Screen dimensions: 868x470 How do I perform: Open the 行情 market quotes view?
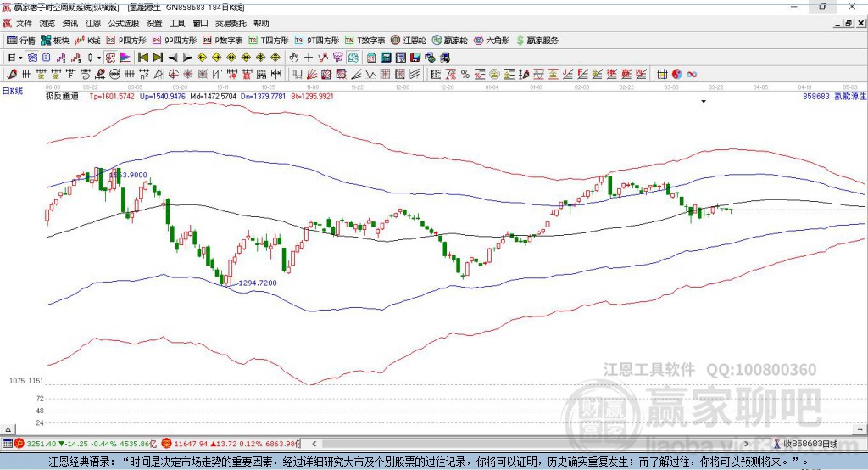[x=21, y=41]
